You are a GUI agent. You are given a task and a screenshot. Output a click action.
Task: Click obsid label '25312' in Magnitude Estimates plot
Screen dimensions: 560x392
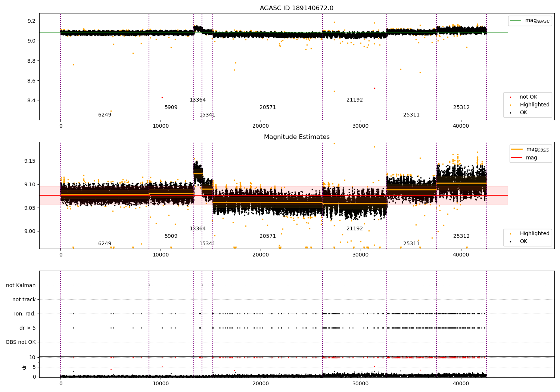click(461, 236)
